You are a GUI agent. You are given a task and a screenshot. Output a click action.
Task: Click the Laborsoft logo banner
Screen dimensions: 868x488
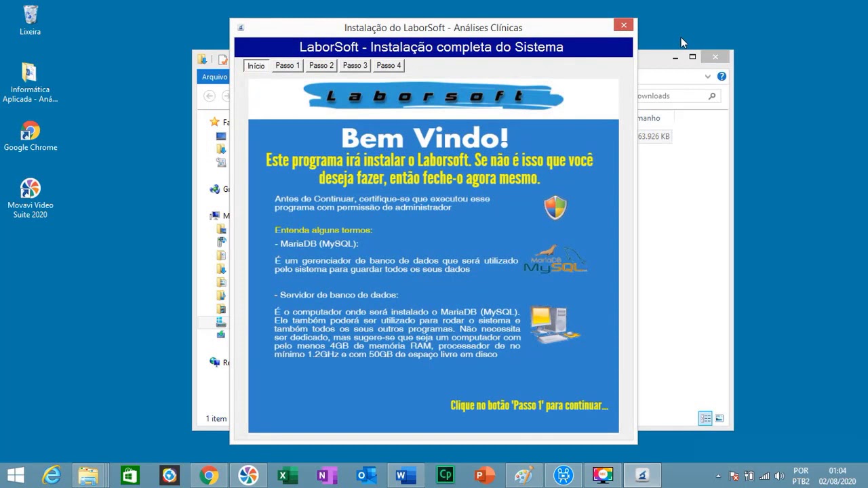pyautogui.click(x=433, y=96)
